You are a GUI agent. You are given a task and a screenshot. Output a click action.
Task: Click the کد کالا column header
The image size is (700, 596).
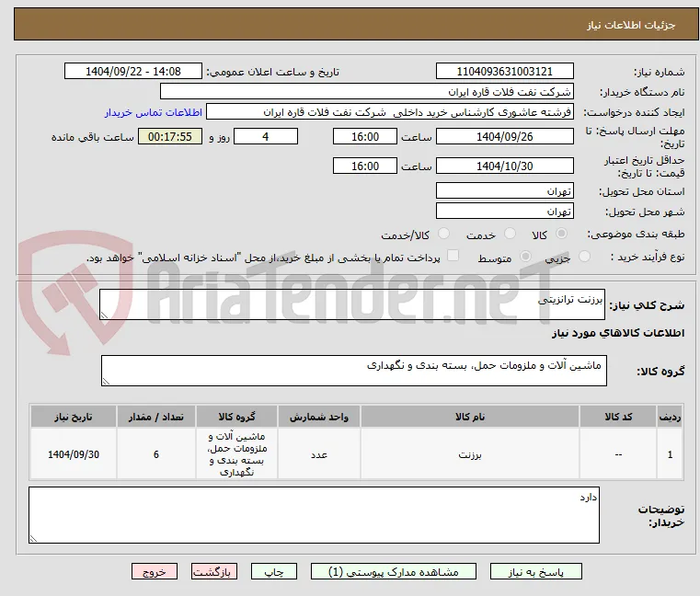point(618,417)
